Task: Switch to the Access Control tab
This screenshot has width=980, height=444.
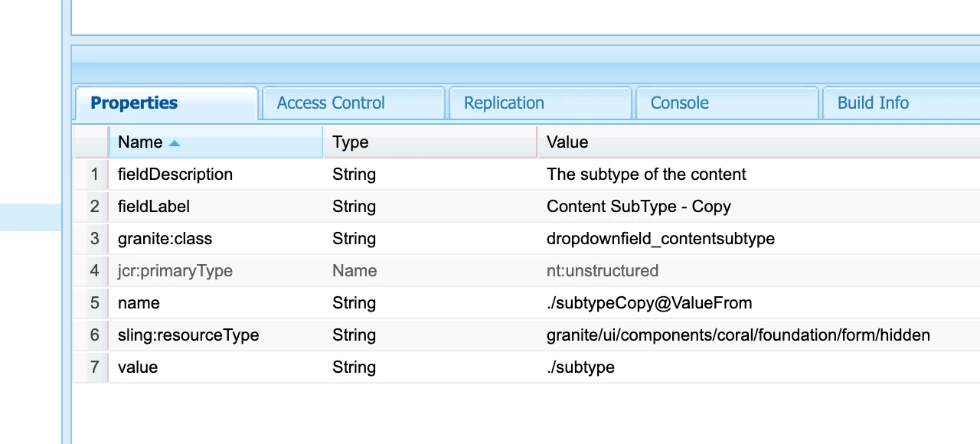Action: click(331, 103)
